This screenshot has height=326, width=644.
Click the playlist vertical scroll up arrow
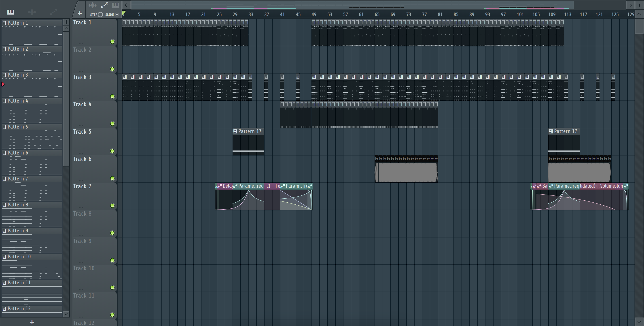639,14
